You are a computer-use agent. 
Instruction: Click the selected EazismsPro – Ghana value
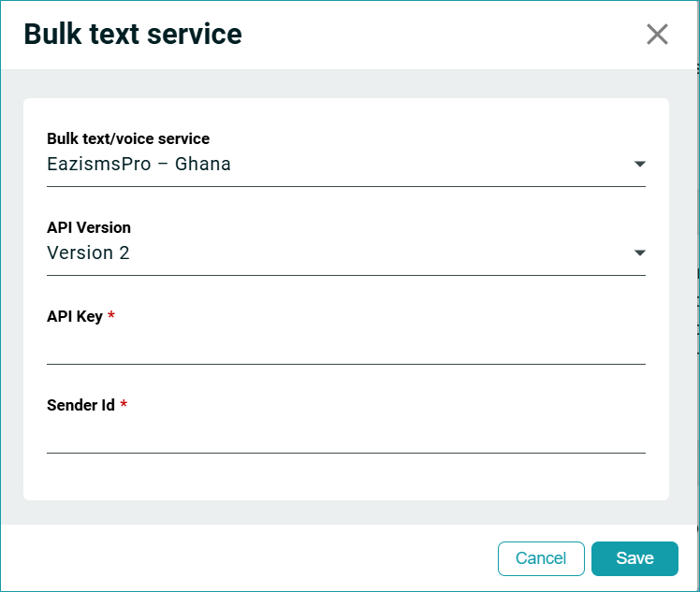click(x=139, y=165)
